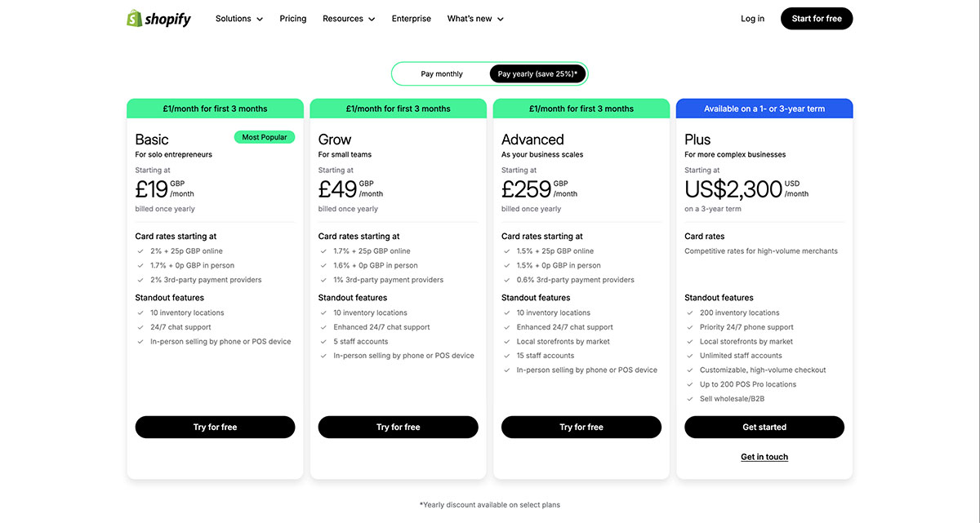Click the green Shopify bag logo

[136, 17]
